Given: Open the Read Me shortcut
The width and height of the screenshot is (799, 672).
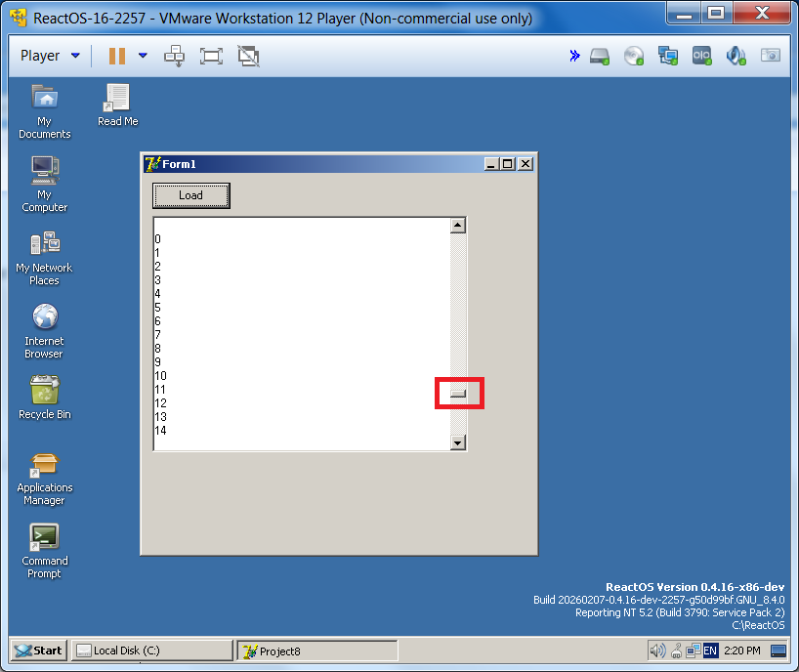Looking at the screenshot, I should 117,99.
